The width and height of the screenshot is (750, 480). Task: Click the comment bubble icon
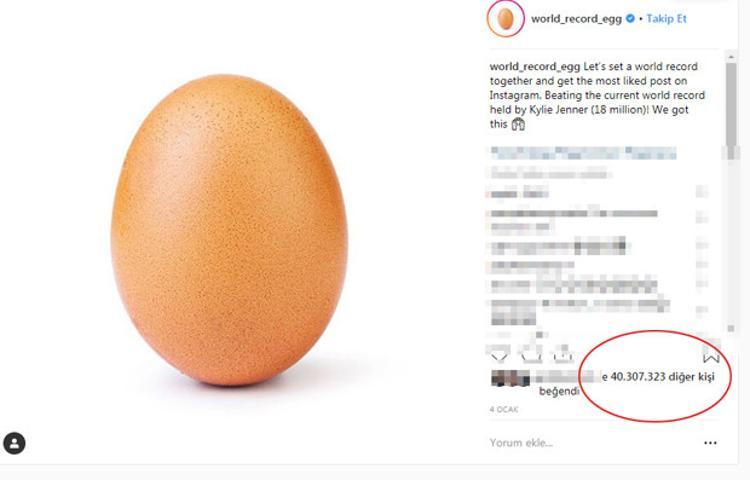click(x=531, y=354)
